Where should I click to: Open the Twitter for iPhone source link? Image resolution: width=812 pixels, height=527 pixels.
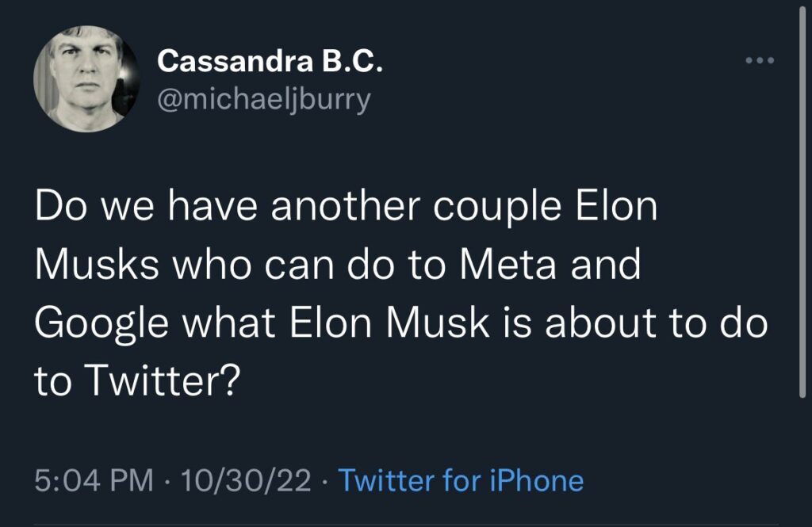click(461, 480)
